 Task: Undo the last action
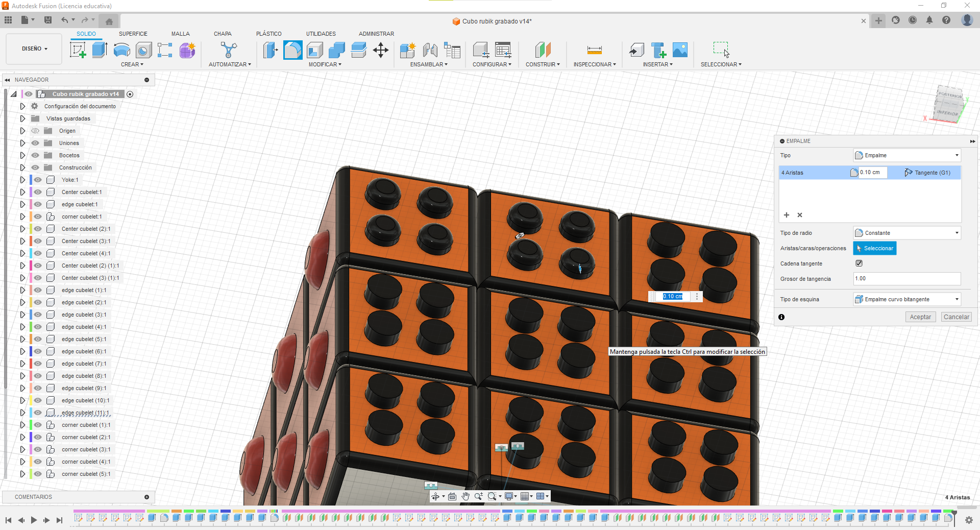click(64, 20)
